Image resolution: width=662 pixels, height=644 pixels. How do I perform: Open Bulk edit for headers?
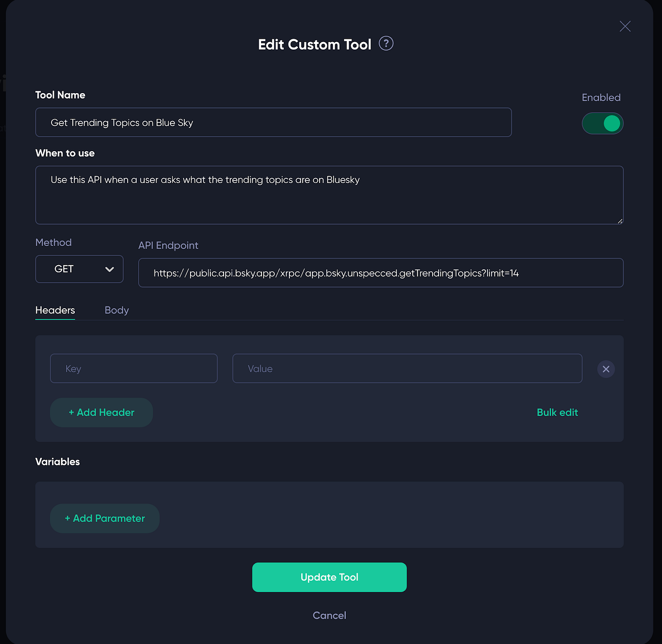pyautogui.click(x=557, y=412)
